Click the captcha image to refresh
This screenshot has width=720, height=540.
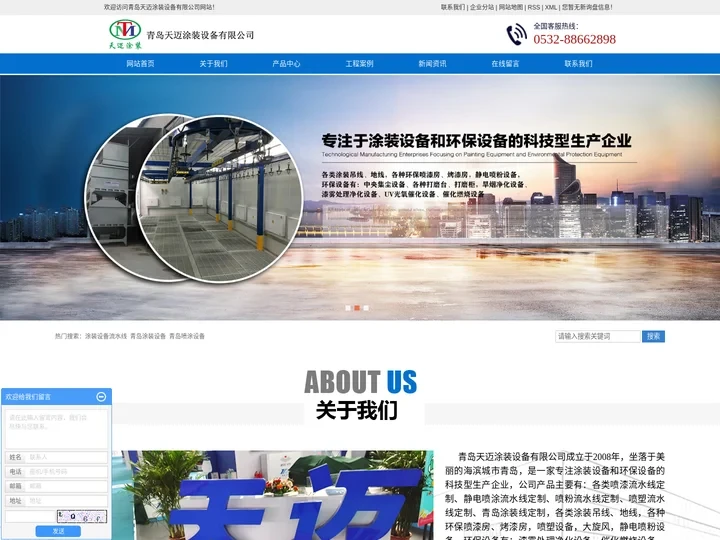coord(81,517)
